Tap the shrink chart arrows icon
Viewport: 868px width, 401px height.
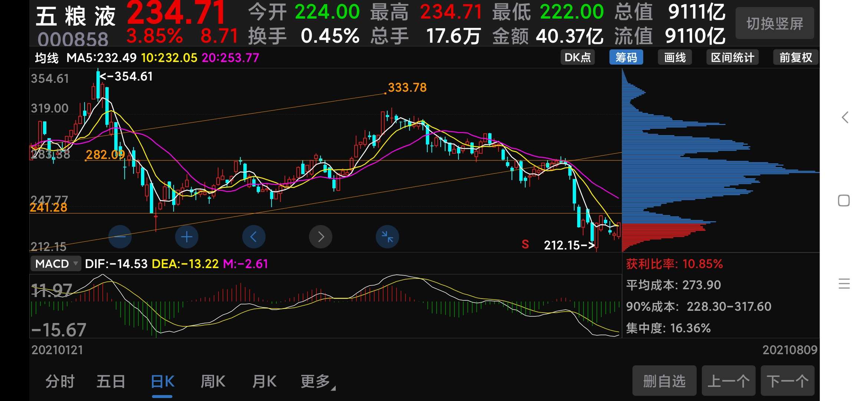point(387,237)
